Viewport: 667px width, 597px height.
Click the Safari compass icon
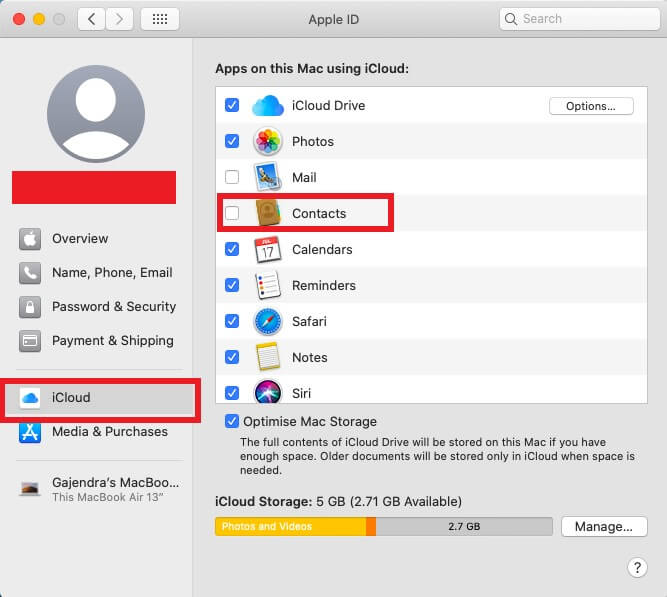267,322
